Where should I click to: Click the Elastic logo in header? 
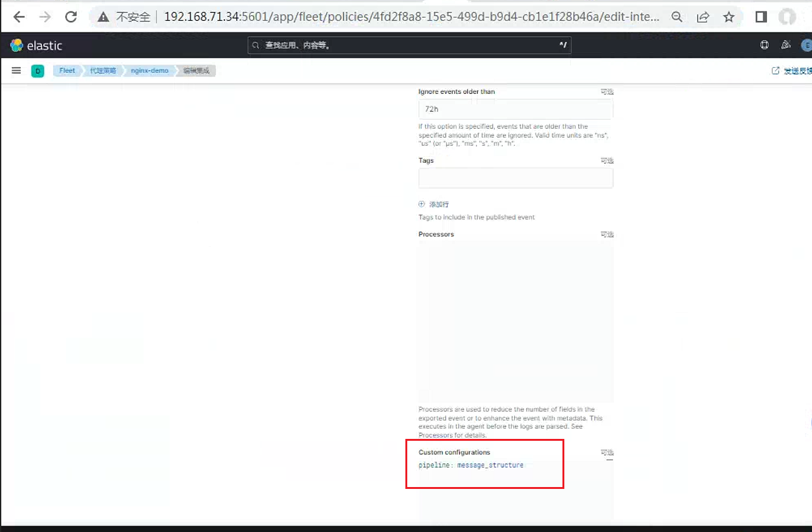[x=36, y=46]
